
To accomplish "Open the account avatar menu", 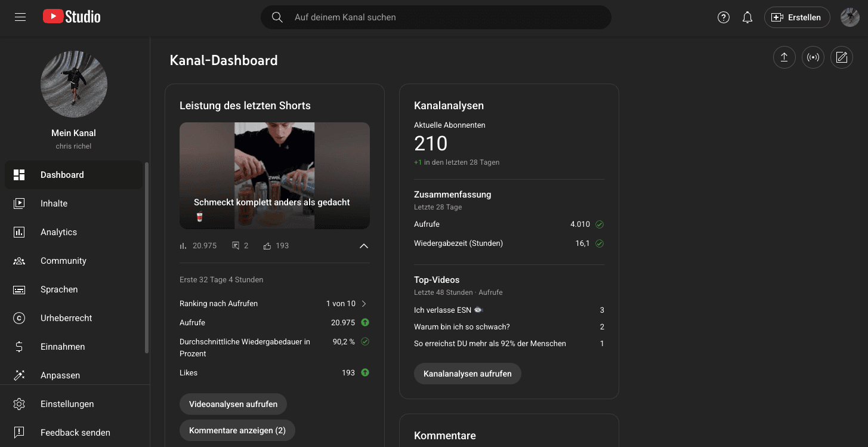I will (850, 17).
